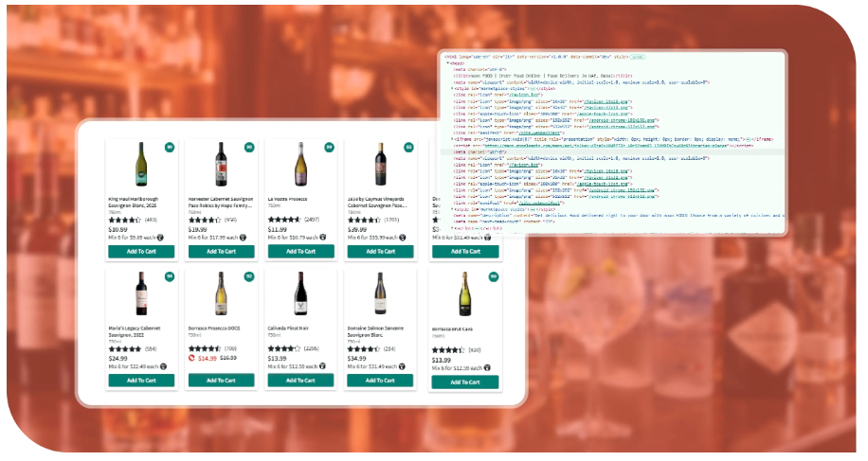Image resolution: width=868 pixels, height=461 pixels.
Task: Add Borrasca Prosecco DOCG to cart
Action: point(222,381)
